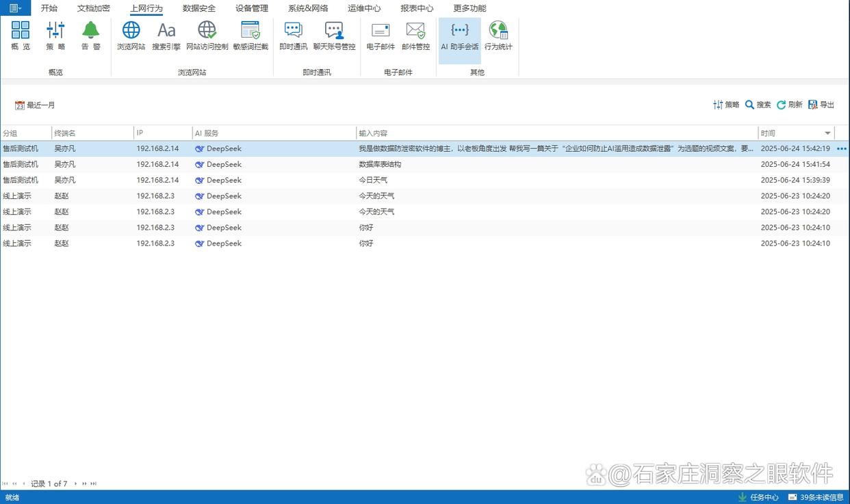The width and height of the screenshot is (850, 504).
Task: Select the 浏览网站 globe icon
Action: 131,36
